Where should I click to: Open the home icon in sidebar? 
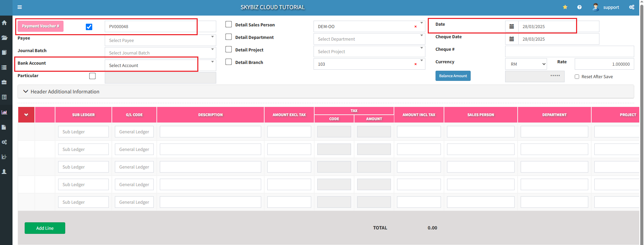point(4,23)
